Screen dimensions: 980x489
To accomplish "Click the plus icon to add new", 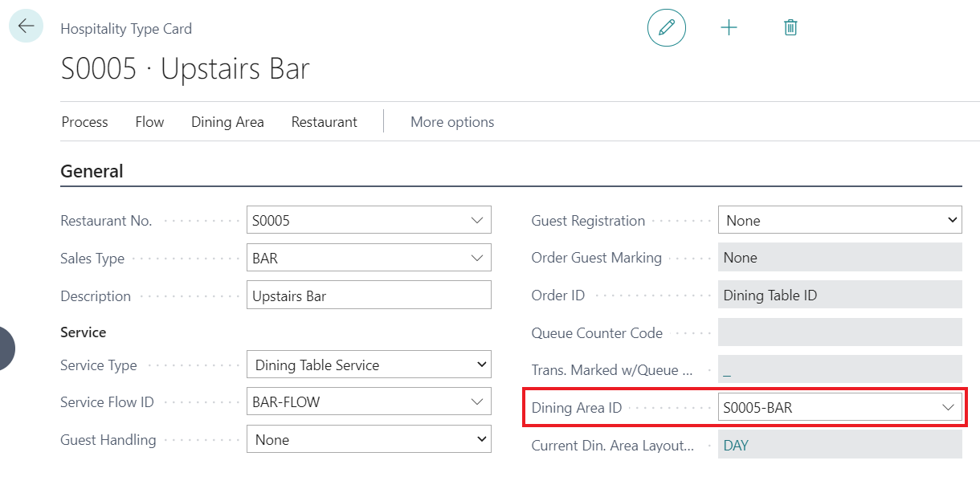I will 729,28.
